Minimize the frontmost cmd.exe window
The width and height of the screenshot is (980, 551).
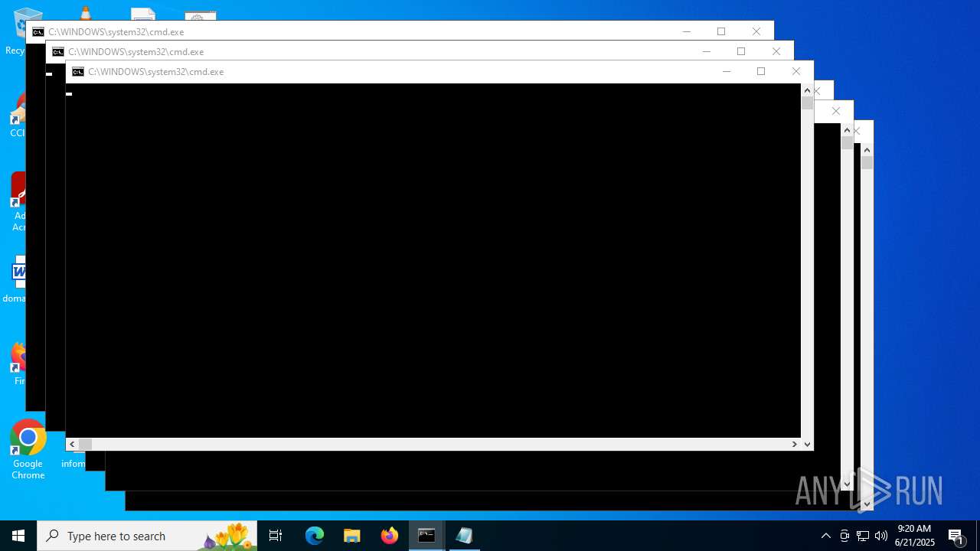(x=727, y=71)
